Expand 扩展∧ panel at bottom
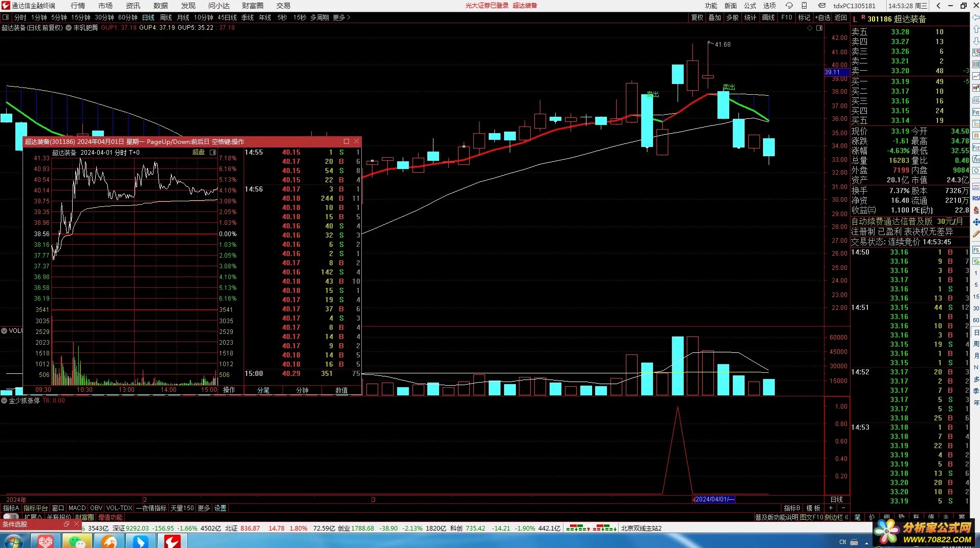This screenshot has width=980, height=548. coord(33,517)
